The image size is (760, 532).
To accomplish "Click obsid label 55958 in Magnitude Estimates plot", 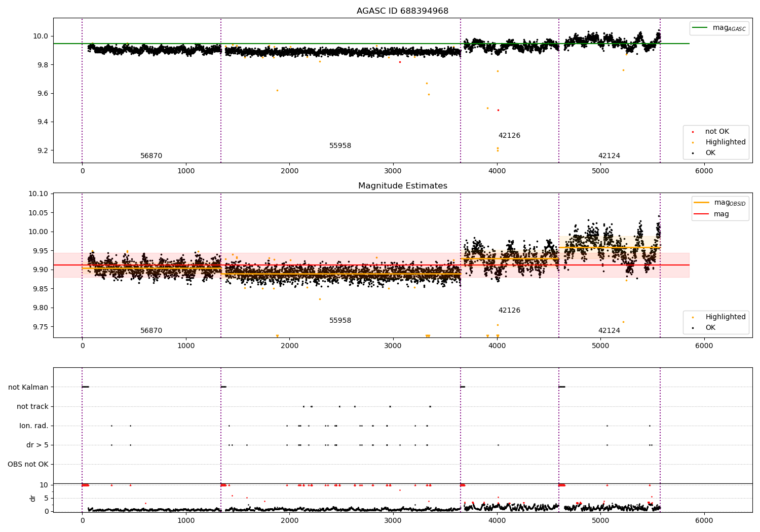I will pos(340,321).
